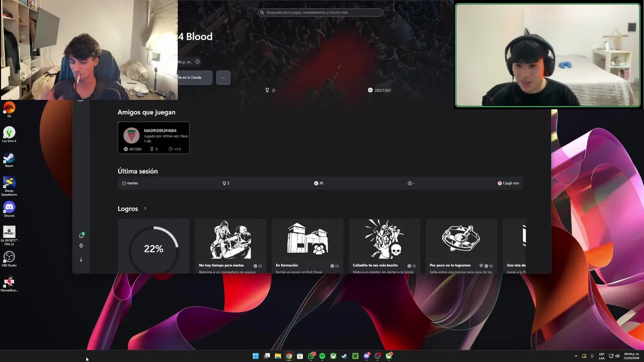The image size is (644, 362).
Task: Open the WarnerBros desktop shortcut
Action: (x=9, y=284)
